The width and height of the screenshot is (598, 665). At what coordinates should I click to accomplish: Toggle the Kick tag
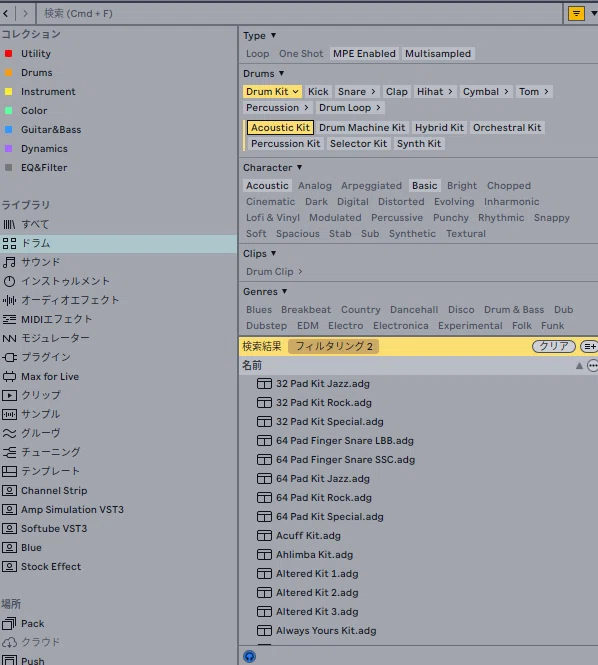(318, 92)
